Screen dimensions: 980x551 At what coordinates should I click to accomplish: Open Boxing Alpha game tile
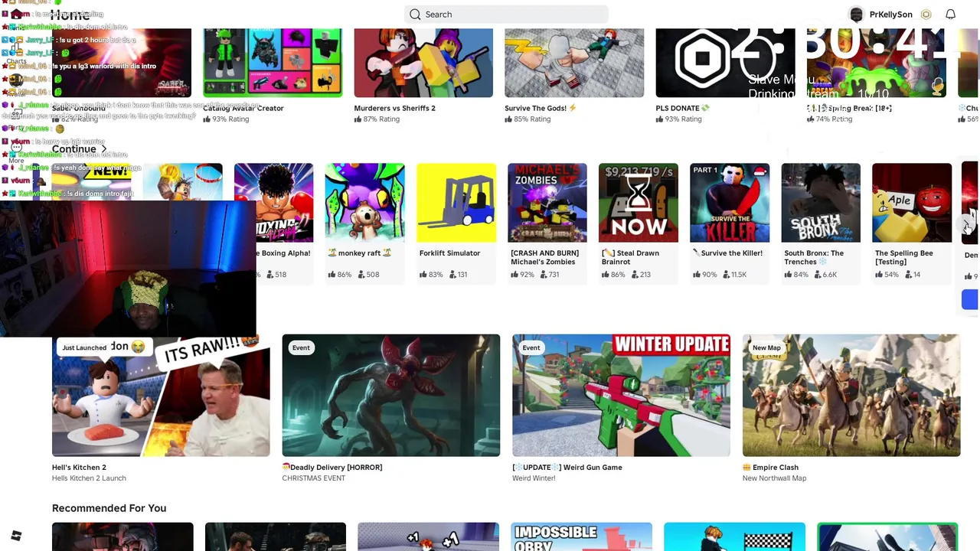(x=273, y=203)
